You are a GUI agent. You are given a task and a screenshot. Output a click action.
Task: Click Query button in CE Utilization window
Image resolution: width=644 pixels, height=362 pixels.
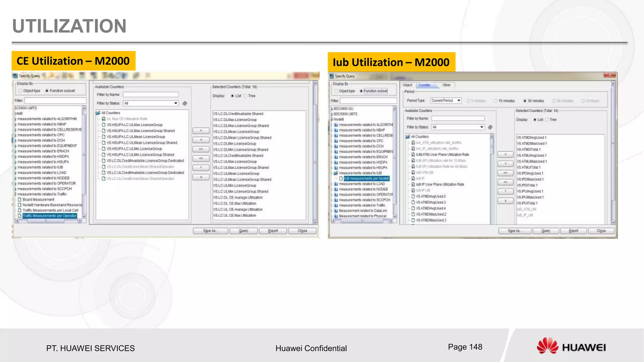[x=243, y=231]
